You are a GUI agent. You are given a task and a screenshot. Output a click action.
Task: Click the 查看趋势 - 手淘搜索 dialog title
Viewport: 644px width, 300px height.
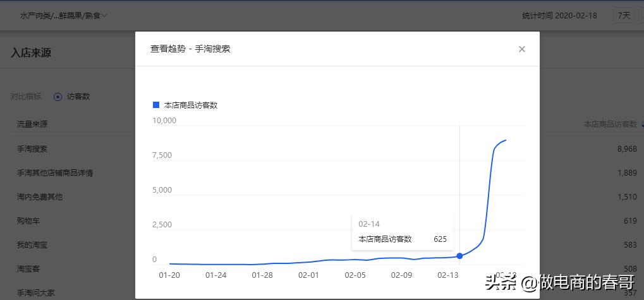pos(190,49)
